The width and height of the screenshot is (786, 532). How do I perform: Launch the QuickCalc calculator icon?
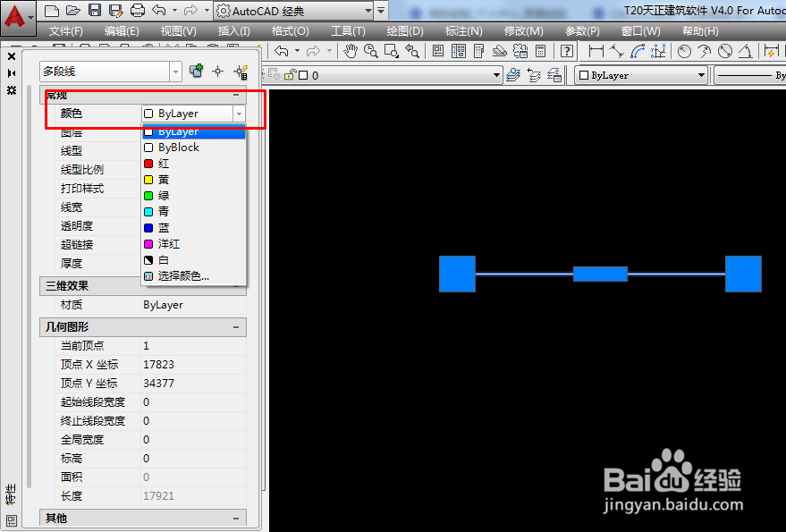(540, 51)
